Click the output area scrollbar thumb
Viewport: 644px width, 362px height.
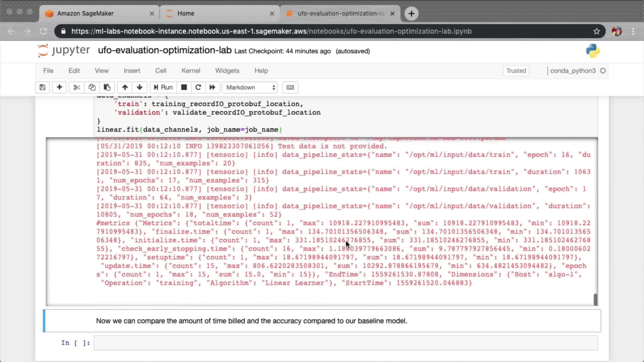click(595, 299)
